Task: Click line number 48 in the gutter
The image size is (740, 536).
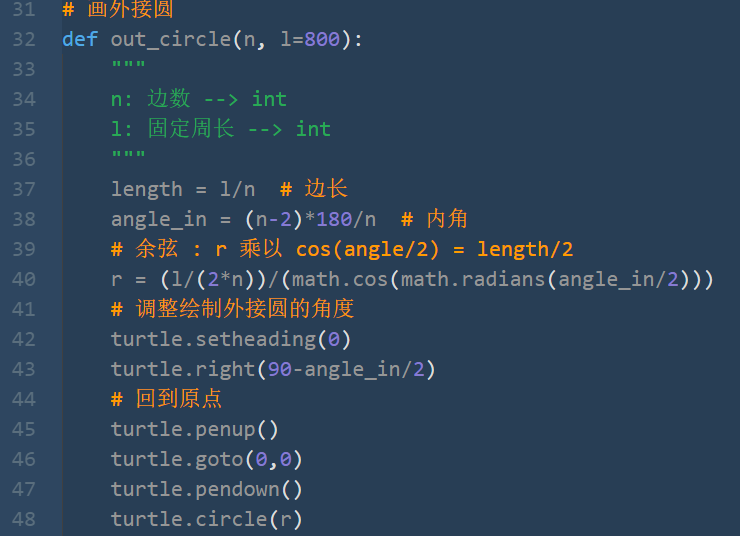Action: pos(23,519)
